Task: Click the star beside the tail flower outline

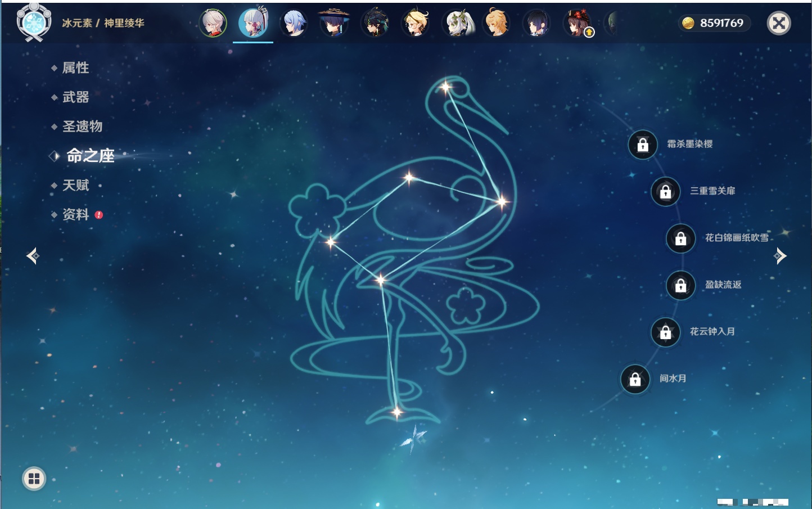Action: (x=331, y=242)
